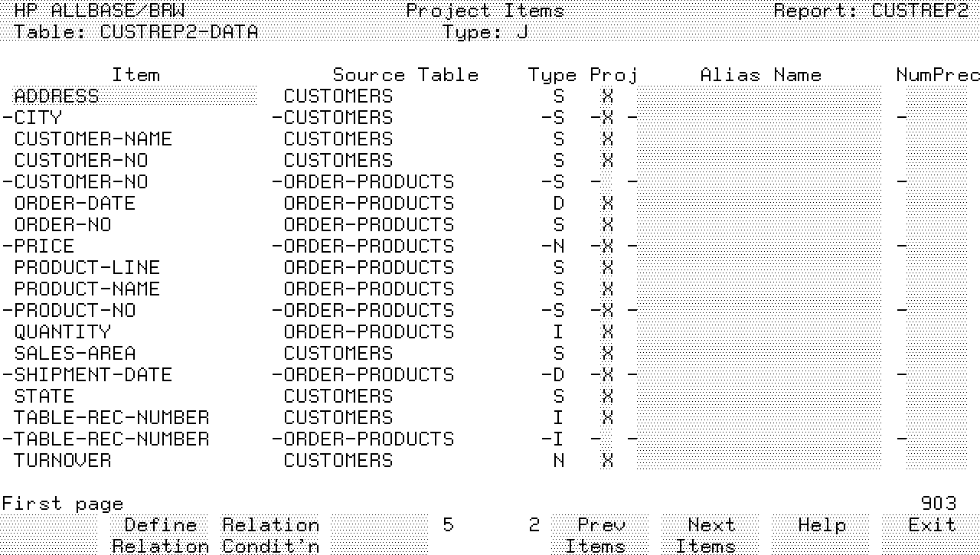Focus the Alias Name field for PRODUCT-NAME
Viewport: 980px width, 555px height.
758,289
